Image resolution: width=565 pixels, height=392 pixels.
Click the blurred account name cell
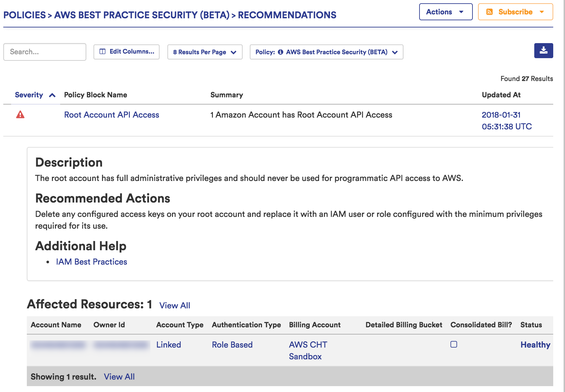coord(58,345)
